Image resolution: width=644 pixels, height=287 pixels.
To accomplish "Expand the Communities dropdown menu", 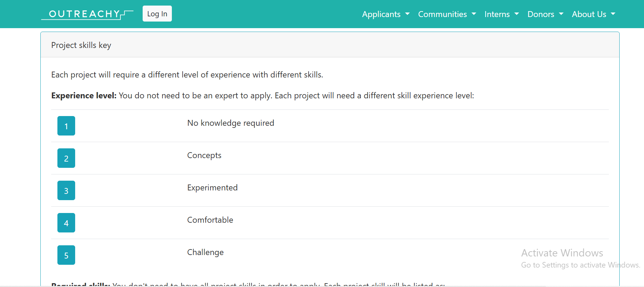I will tap(447, 14).
